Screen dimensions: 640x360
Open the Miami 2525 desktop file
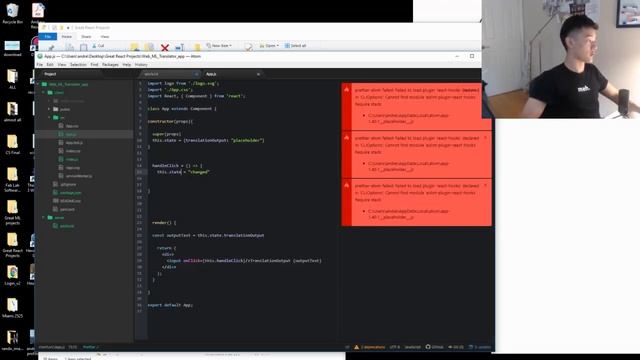pyautogui.click(x=12, y=308)
